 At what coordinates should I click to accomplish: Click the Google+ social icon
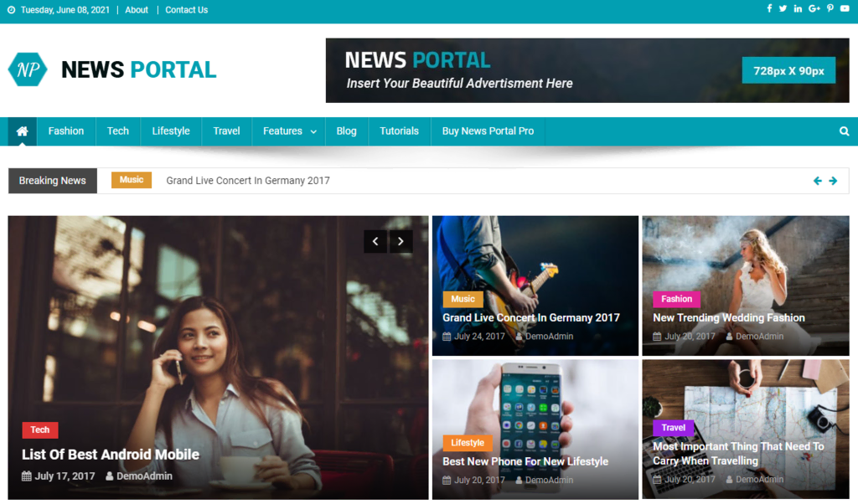pos(813,8)
